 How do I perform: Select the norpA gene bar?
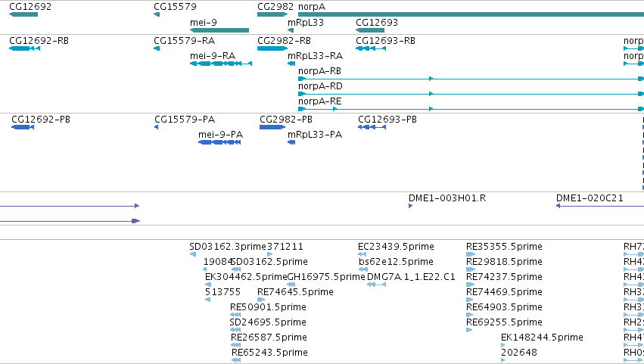(471, 14)
